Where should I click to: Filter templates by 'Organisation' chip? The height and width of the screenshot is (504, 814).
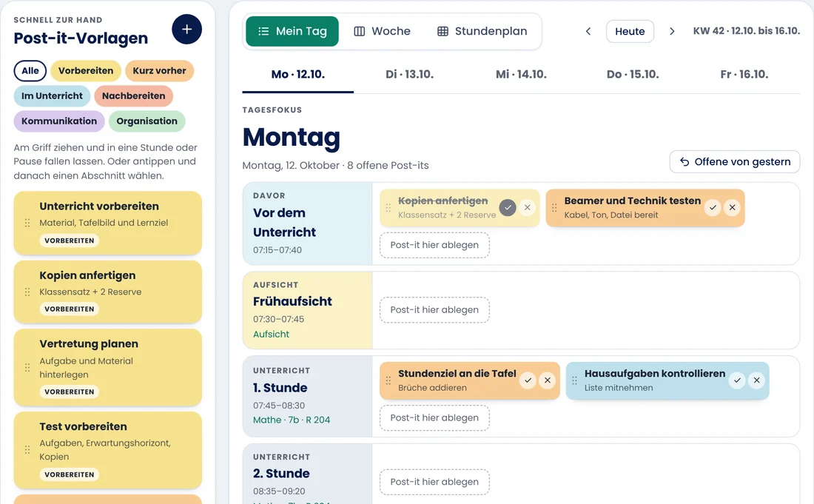pos(147,121)
